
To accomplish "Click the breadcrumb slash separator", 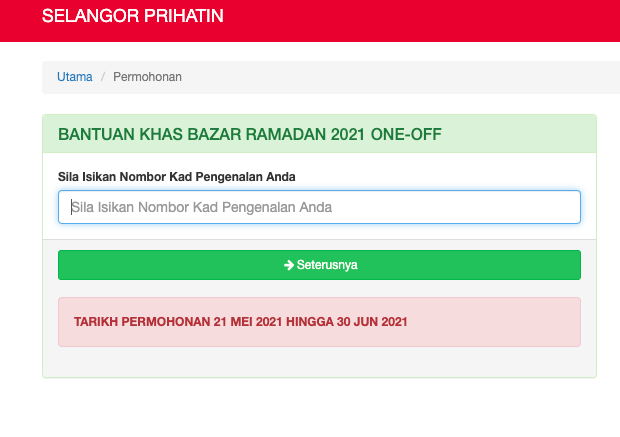I will [102, 77].
